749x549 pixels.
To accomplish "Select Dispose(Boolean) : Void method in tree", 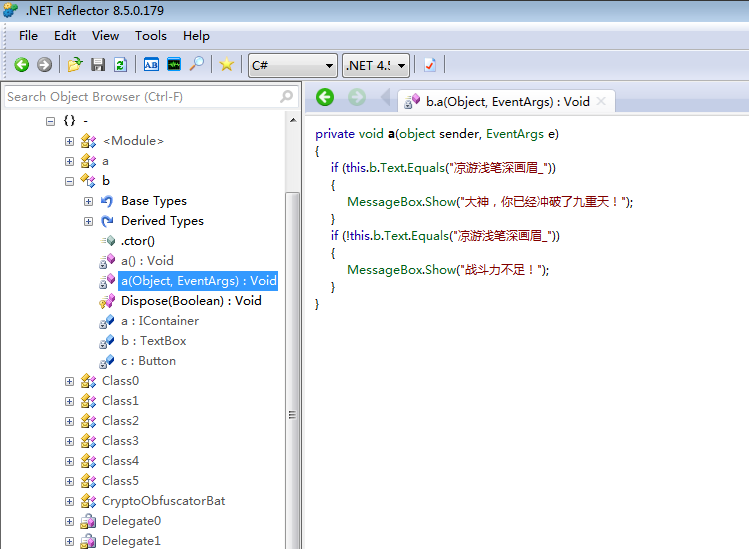I will [190, 301].
